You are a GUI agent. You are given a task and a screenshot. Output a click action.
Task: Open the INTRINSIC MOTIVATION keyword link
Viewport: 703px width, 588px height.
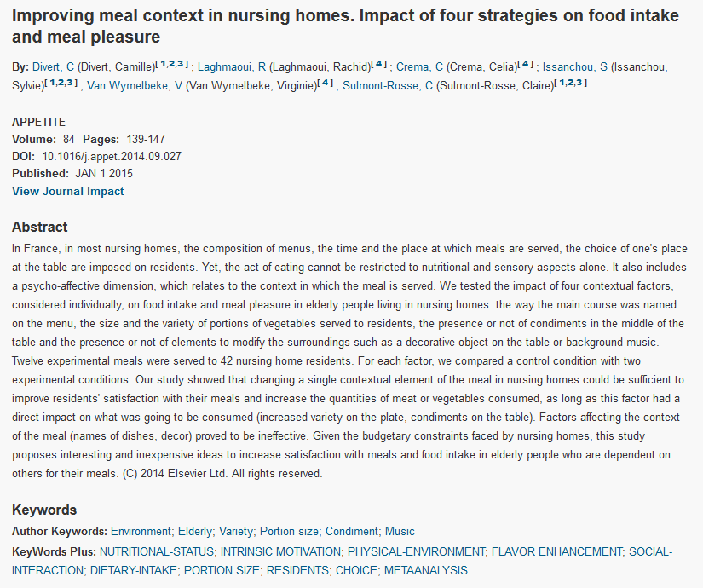pos(280,551)
